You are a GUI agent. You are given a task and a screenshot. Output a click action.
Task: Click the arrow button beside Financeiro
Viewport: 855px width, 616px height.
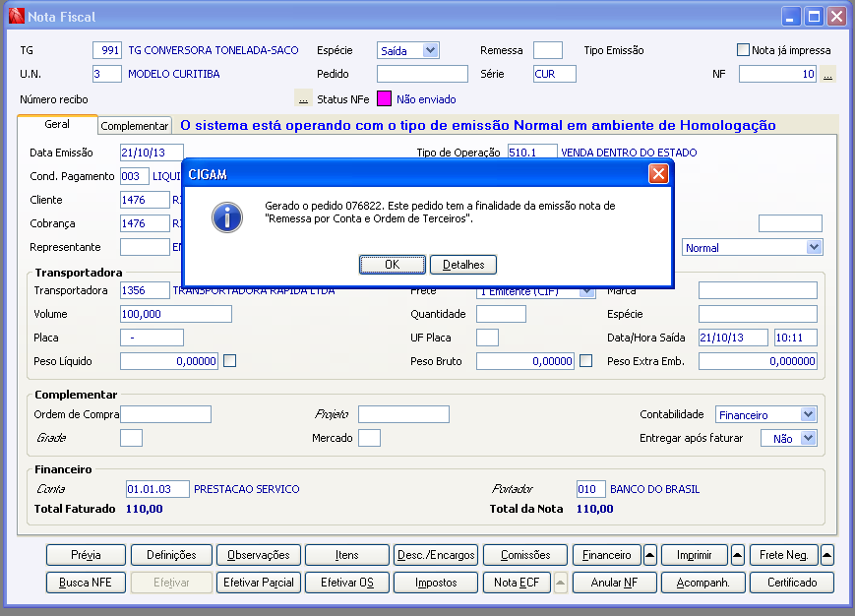pos(650,555)
